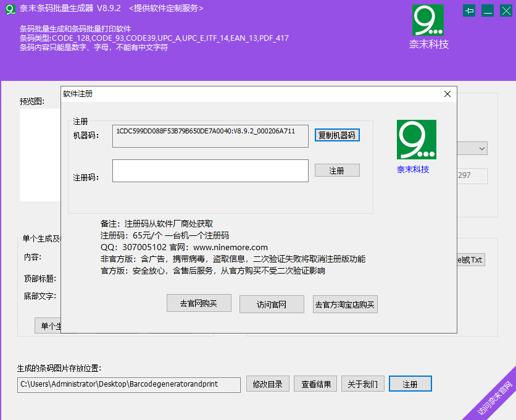This screenshot has width=516, height=420.
Task: Close the main barcode generator window
Action: [x=506, y=11]
